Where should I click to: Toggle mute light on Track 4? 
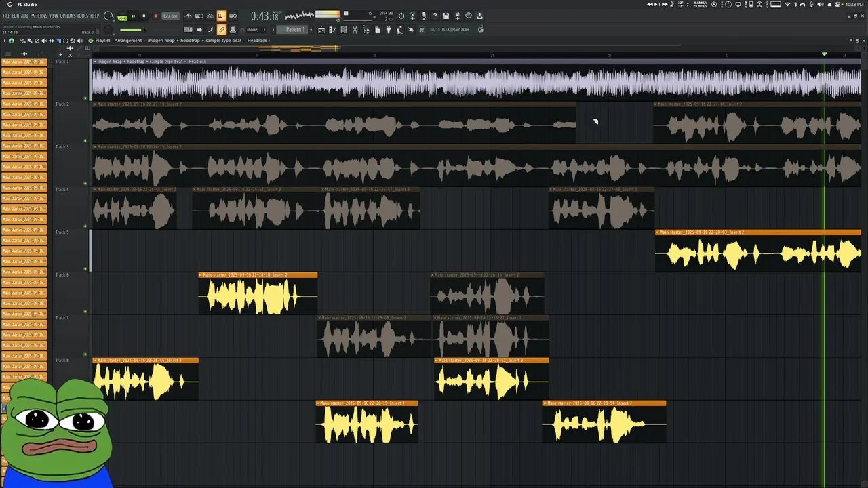click(x=85, y=226)
